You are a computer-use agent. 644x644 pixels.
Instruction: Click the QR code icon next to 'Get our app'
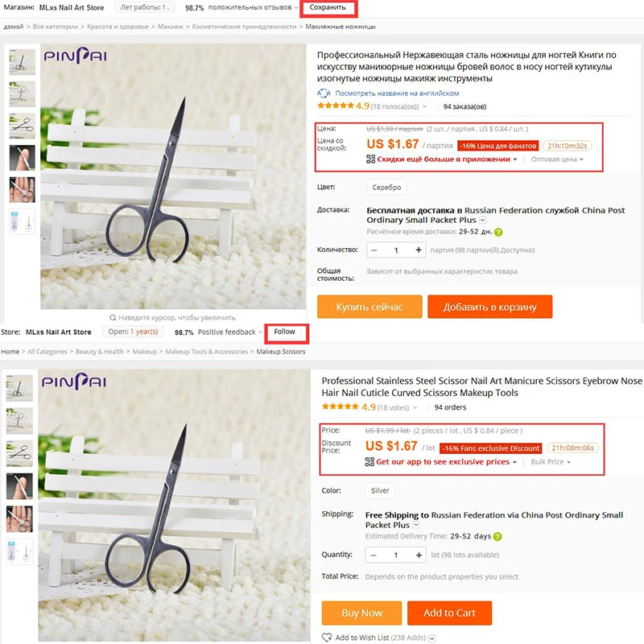pos(369,461)
